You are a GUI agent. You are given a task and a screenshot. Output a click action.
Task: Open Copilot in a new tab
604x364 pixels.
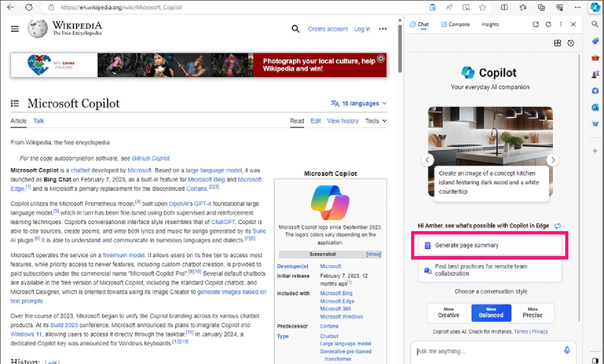[536, 24]
